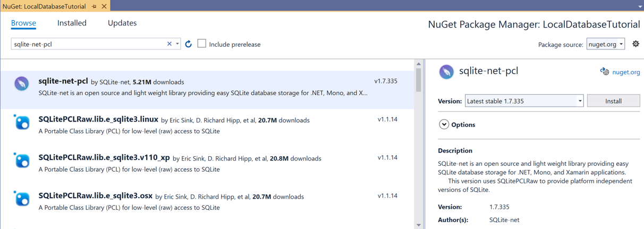The width and height of the screenshot is (644, 229).
Task: Click the Description heading in details pane
Action: (455, 150)
